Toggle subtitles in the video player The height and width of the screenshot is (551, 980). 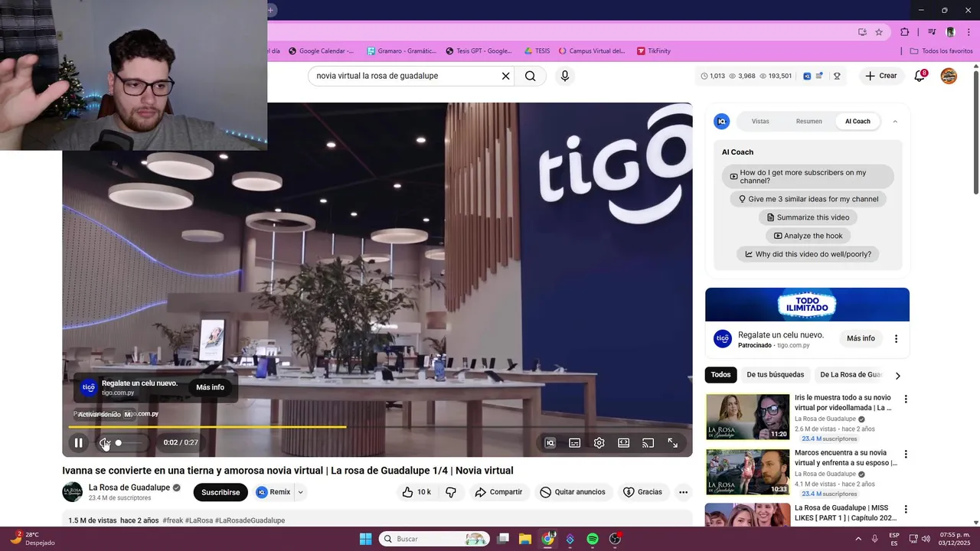tap(574, 442)
